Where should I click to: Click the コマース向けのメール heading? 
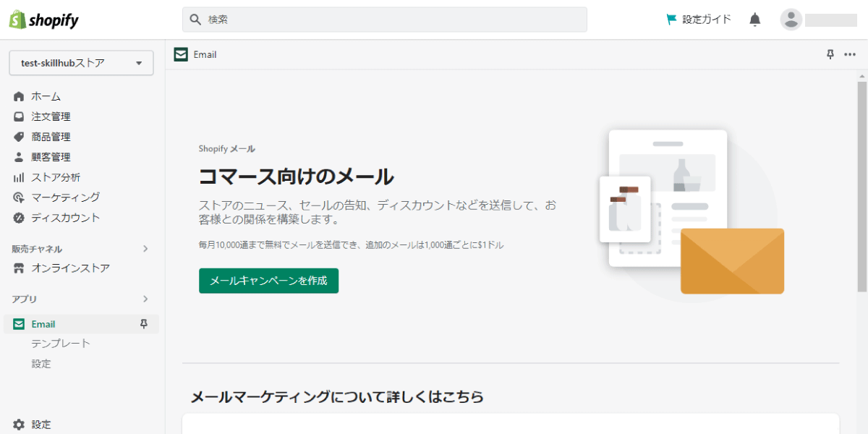(x=297, y=176)
